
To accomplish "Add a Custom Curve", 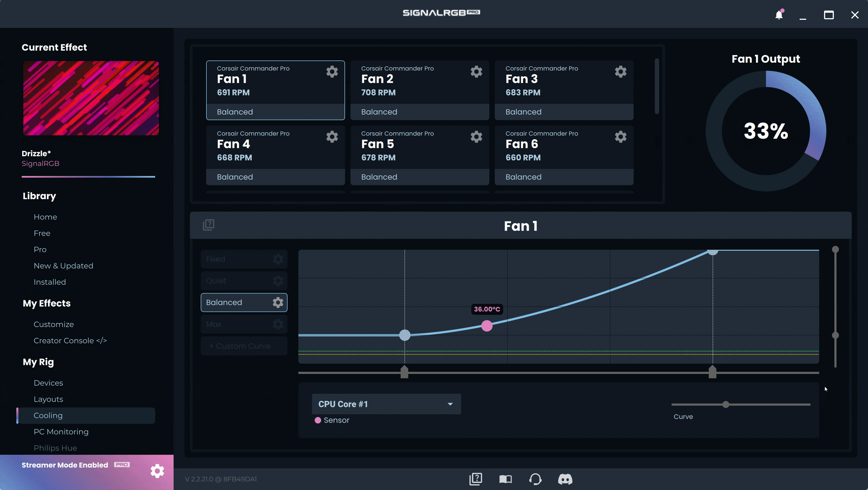I will [x=243, y=346].
